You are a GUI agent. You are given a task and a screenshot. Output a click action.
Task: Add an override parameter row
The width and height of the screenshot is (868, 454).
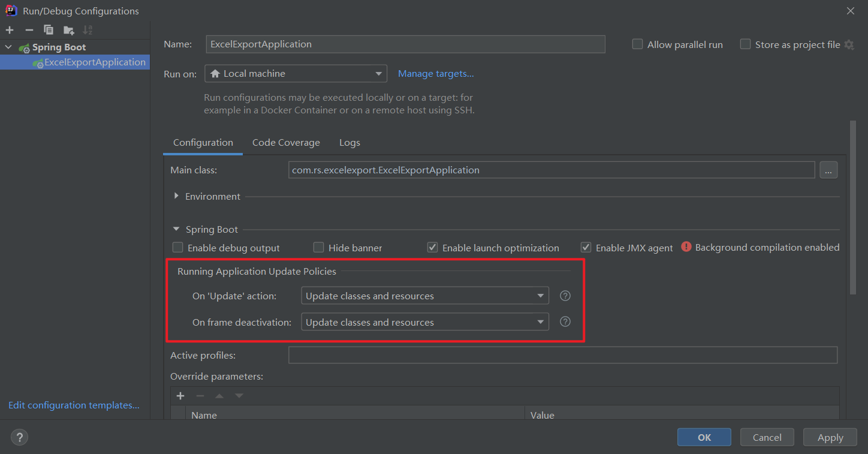click(x=180, y=396)
